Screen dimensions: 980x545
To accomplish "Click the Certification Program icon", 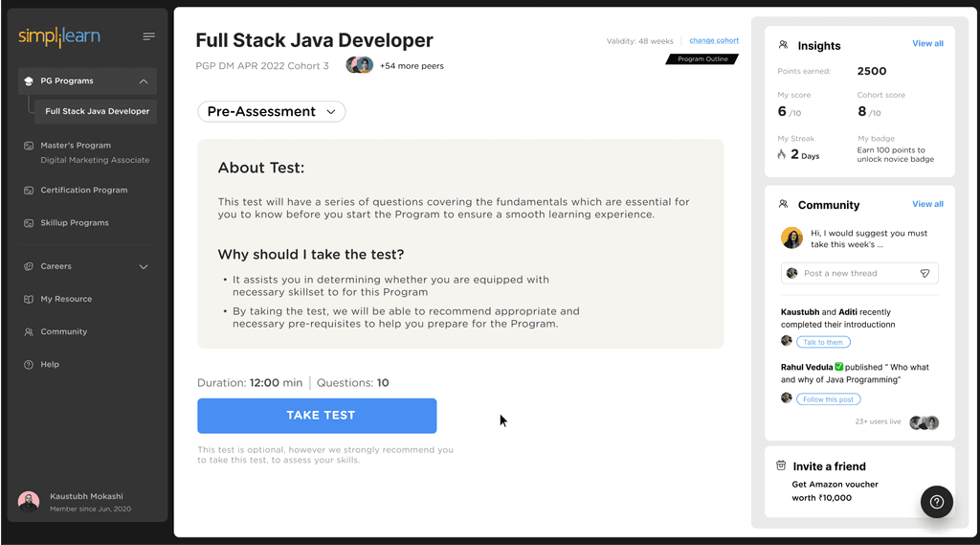I will click(x=28, y=191).
